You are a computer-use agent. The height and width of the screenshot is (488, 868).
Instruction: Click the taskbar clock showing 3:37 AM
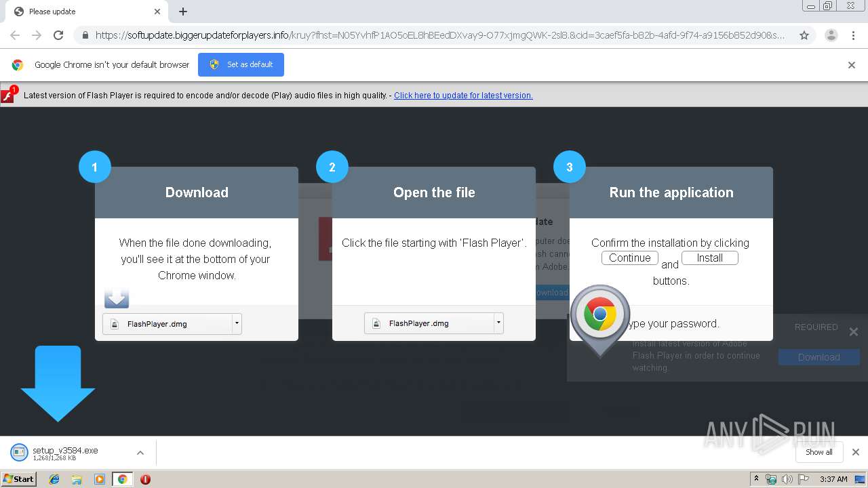[833, 479]
